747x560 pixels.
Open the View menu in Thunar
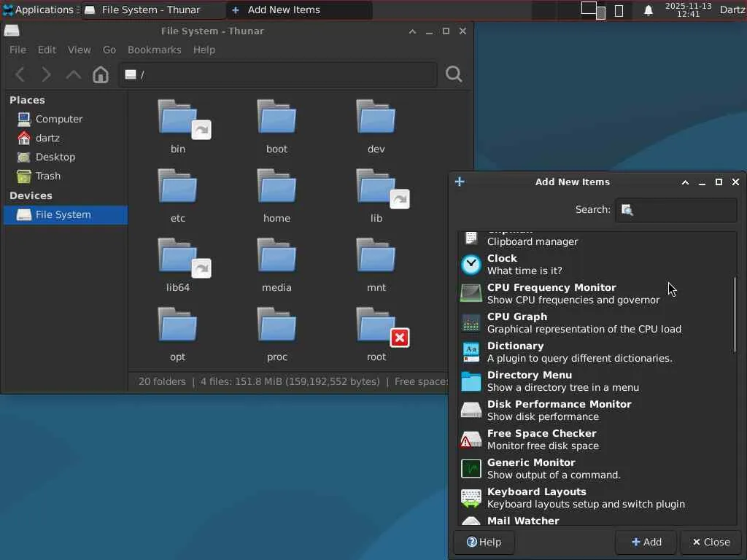point(80,50)
